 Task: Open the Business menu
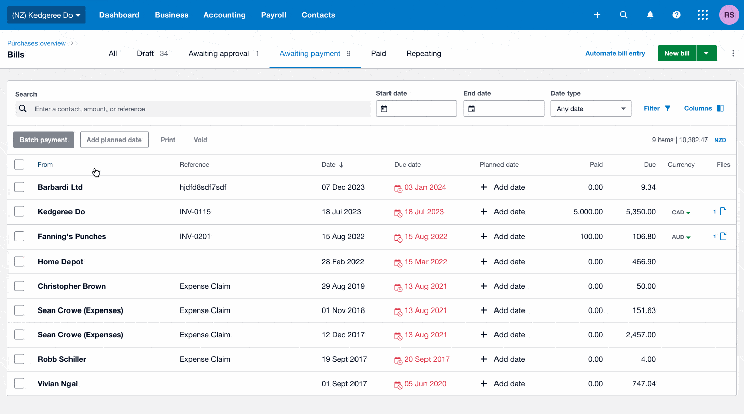click(171, 15)
